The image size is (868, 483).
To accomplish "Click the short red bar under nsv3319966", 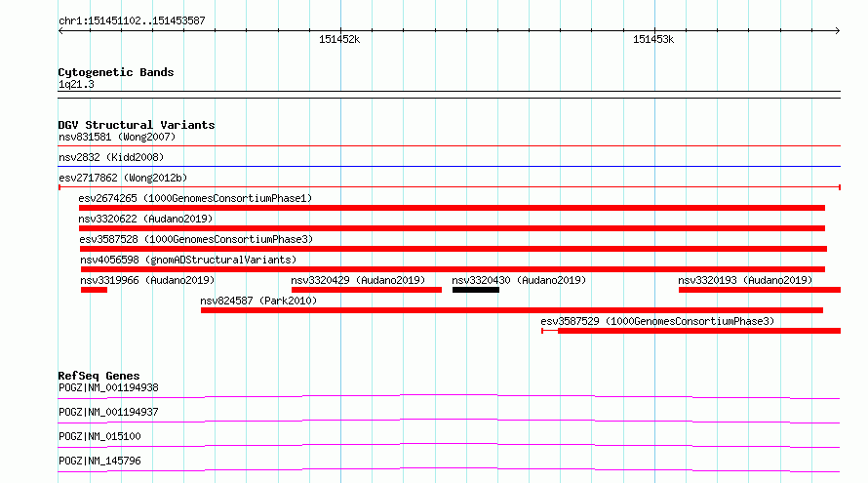I will [x=94, y=290].
